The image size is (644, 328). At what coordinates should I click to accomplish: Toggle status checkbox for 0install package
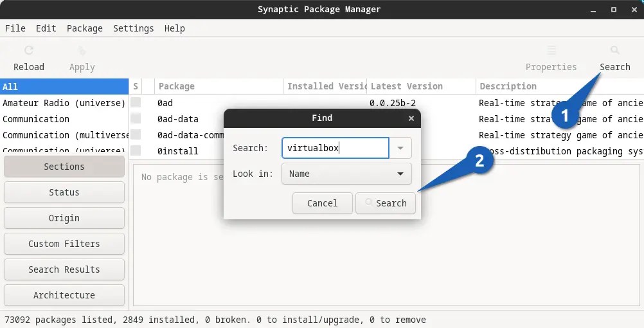(136, 150)
